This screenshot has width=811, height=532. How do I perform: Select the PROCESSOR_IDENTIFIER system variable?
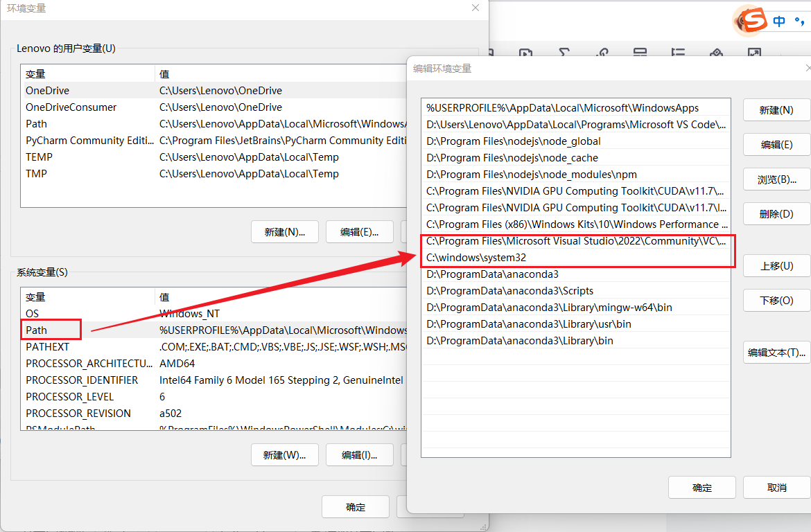click(x=215, y=380)
